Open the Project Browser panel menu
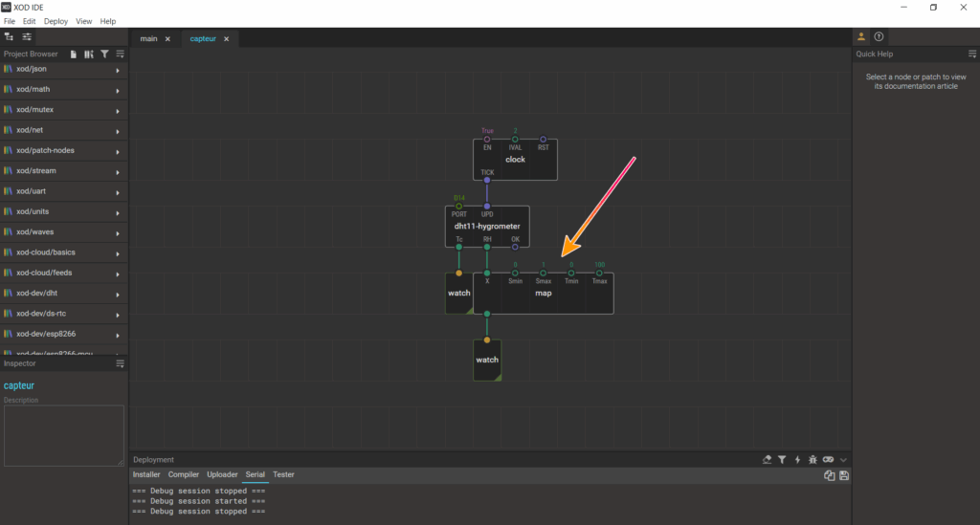This screenshot has width=980, height=525. [120, 55]
